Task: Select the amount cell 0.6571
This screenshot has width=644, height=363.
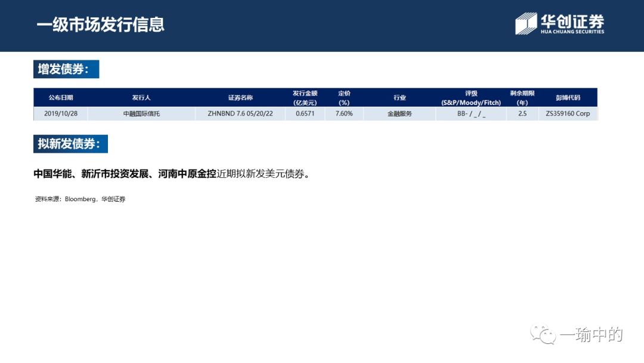Action: click(305, 113)
